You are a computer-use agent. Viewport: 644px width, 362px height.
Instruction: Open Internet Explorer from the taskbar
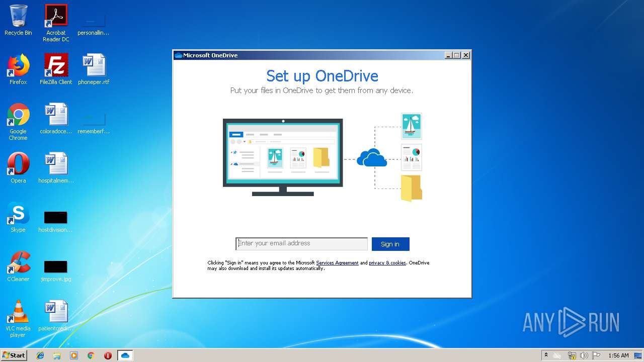click(x=40, y=355)
